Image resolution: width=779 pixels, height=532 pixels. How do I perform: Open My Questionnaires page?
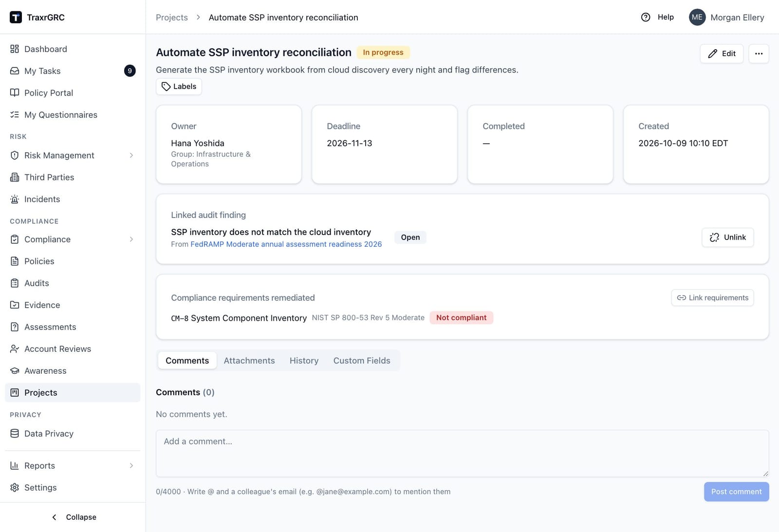pos(73,114)
